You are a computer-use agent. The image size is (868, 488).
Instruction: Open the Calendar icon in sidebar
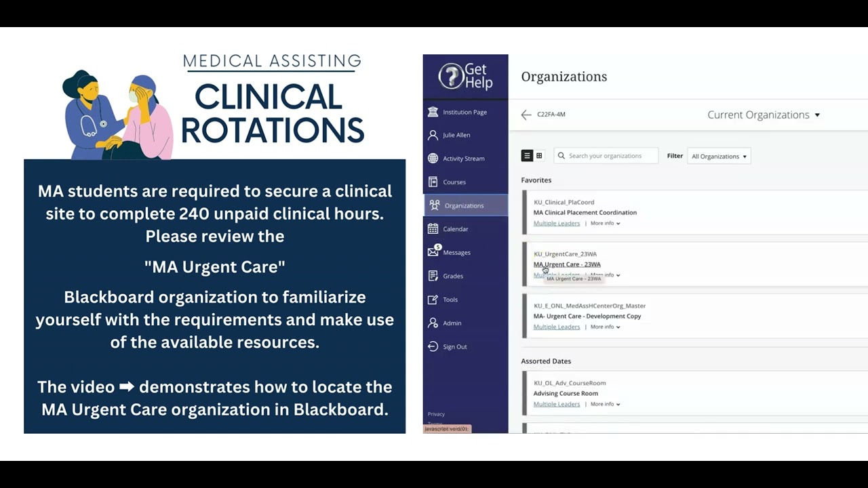[x=433, y=229]
